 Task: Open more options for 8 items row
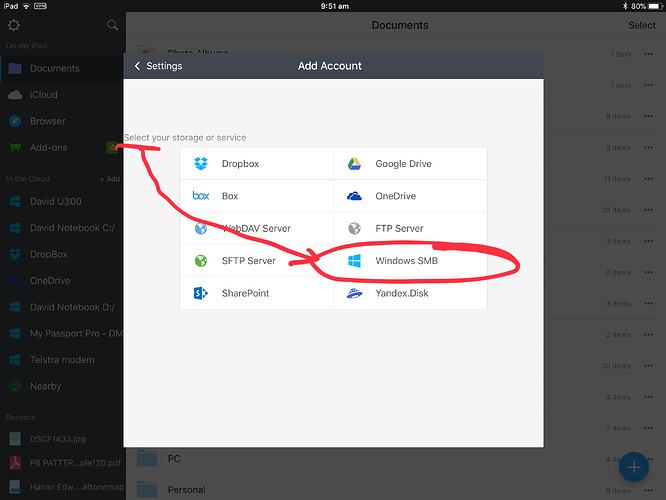pos(648,491)
